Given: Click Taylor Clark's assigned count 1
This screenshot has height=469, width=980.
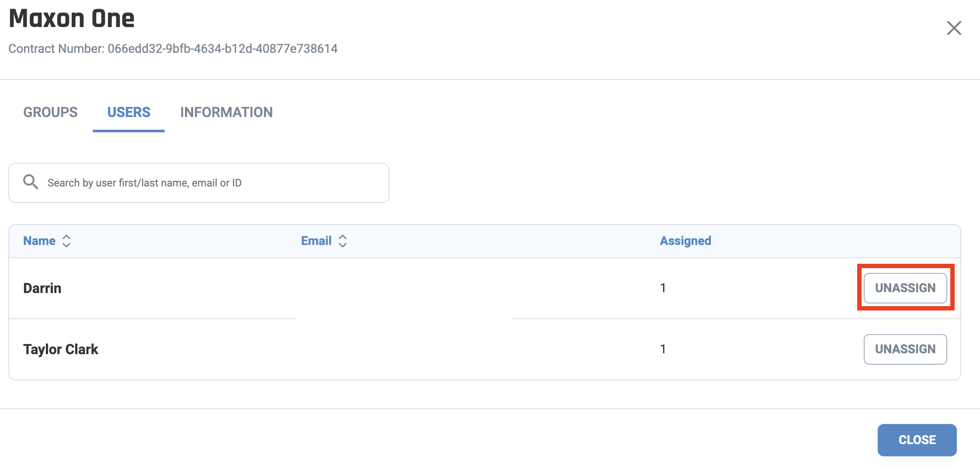Looking at the screenshot, I should click(663, 349).
